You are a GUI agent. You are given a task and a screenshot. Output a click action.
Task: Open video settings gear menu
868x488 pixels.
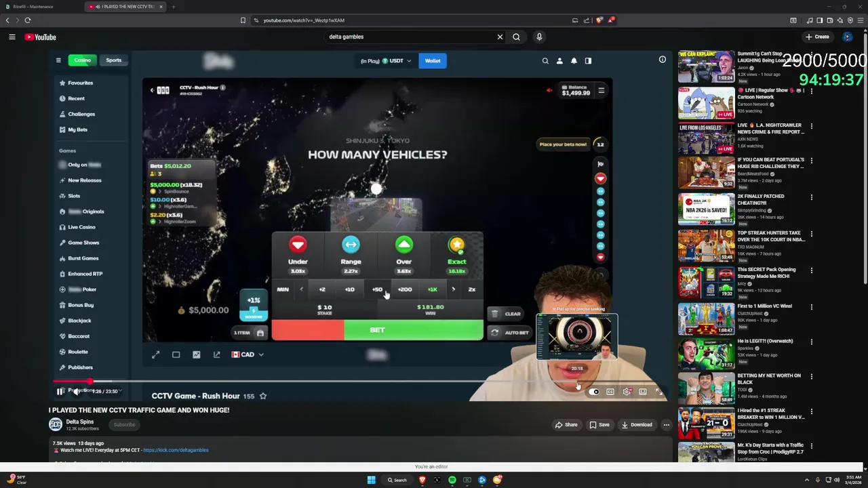(626, 392)
